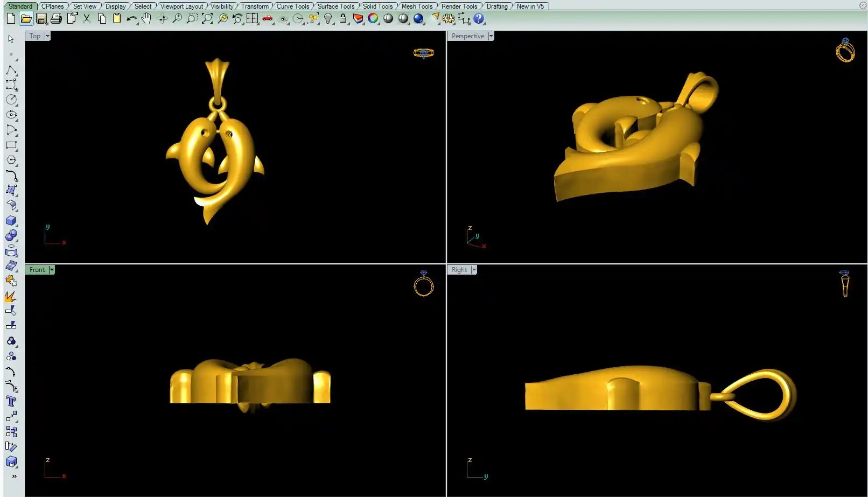This screenshot has height=497, width=868.
Task: Select the Box solid tool
Action: pyautogui.click(x=11, y=221)
